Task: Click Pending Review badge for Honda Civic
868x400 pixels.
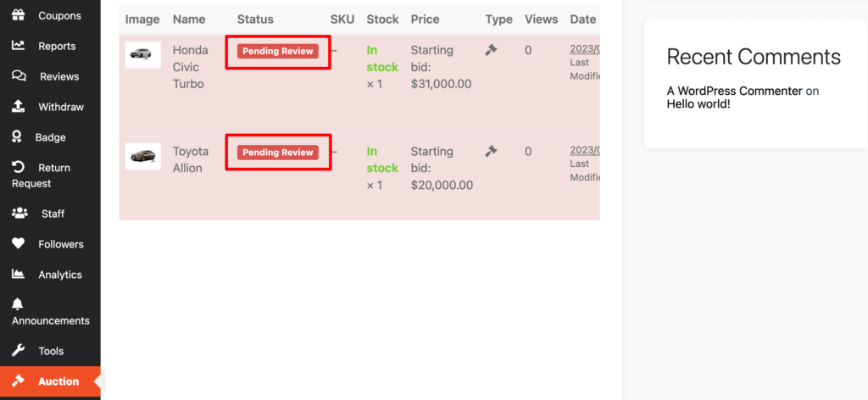Action: coord(277,51)
